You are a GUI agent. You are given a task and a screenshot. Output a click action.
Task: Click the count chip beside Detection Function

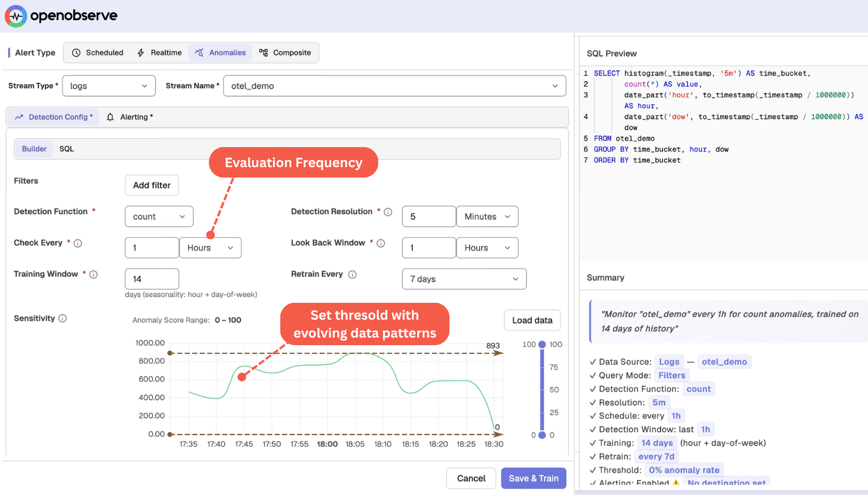coord(699,389)
